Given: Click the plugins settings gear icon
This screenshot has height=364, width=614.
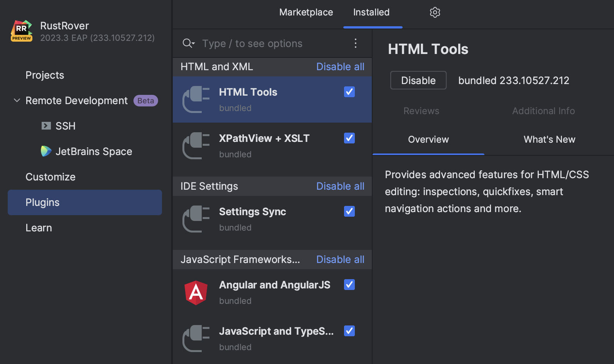Looking at the screenshot, I should (435, 12).
